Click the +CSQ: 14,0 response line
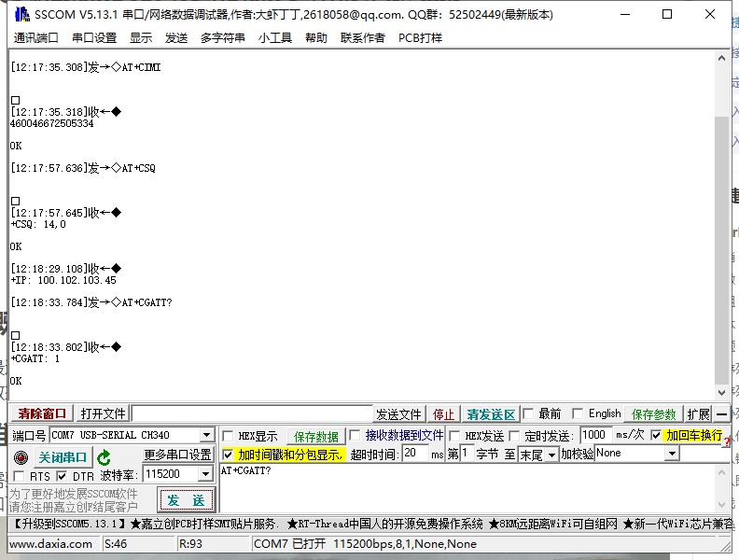 (37, 224)
